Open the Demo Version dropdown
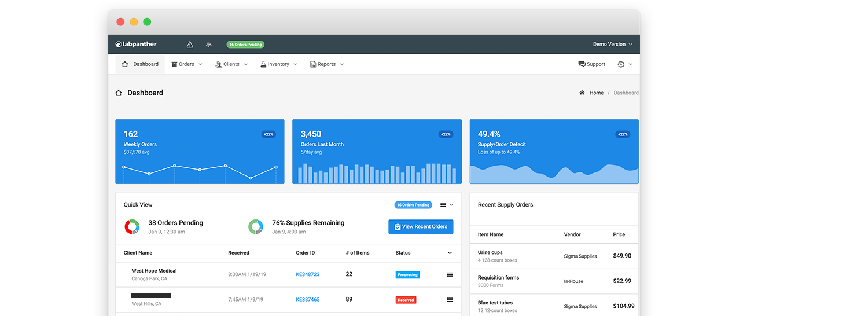Image resolution: width=868 pixels, height=316 pixels. tap(612, 45)
